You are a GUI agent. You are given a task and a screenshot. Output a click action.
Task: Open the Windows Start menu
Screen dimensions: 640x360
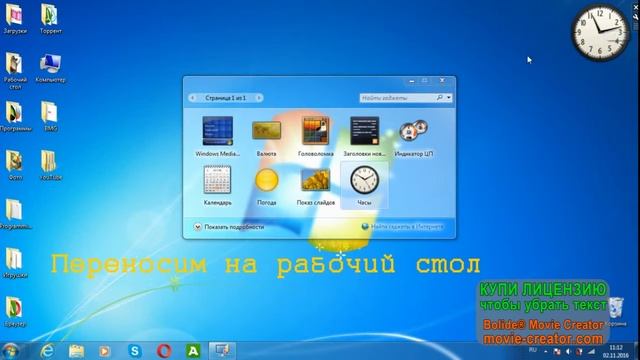tap(10, 351)
